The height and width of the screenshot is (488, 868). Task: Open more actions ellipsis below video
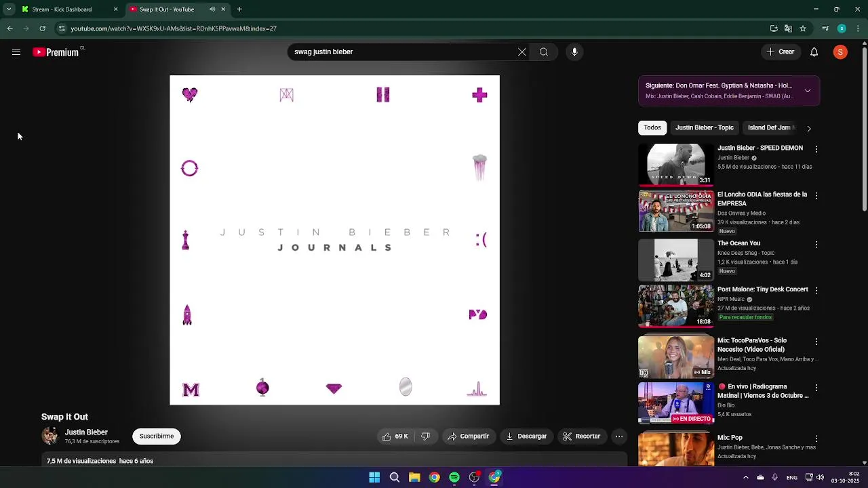point(619,436)
